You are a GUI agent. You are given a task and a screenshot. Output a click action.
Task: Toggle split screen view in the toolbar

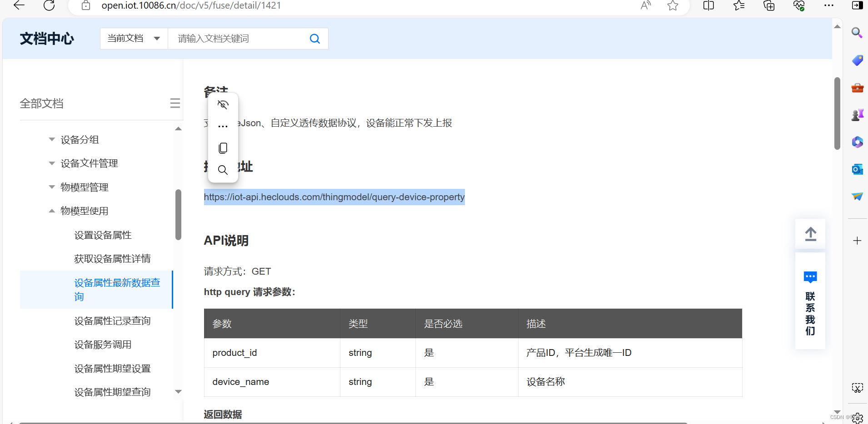click(708, 6)
